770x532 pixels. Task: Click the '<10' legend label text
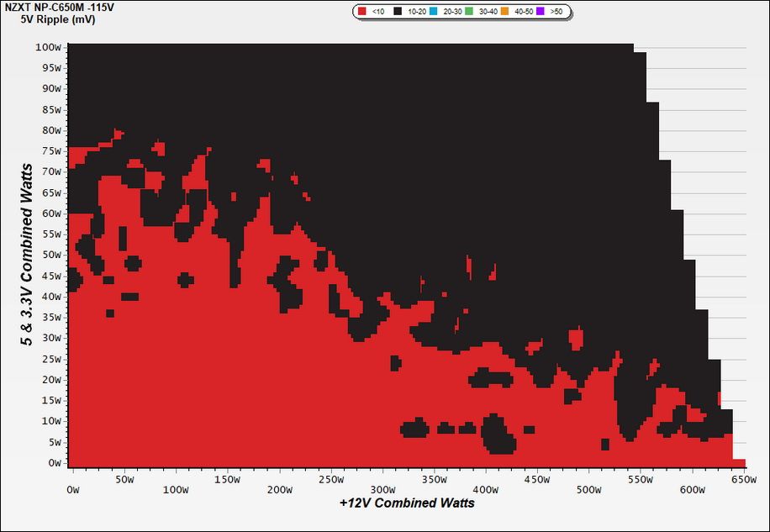pyautogui.click(x=378, y=12)
